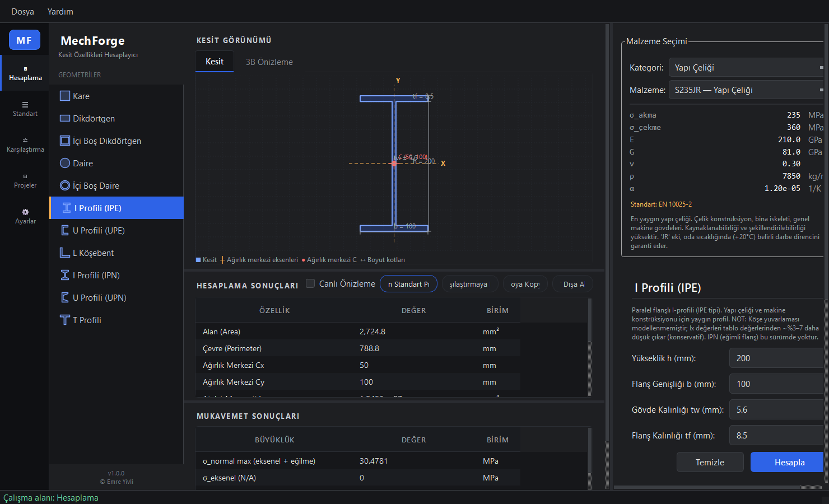The width and height of the screenshot is (829, 504).
Task: Click the Standart: EN 10025-2 label
Action: tap(661, 204)
